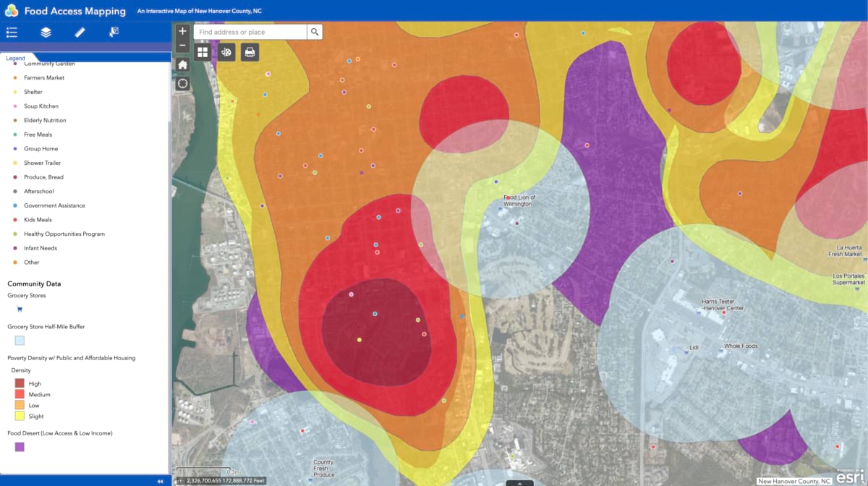This screenshot has height=486, width=868.
Task: Click the Whole Foods map label
Action: click(741, 346)
